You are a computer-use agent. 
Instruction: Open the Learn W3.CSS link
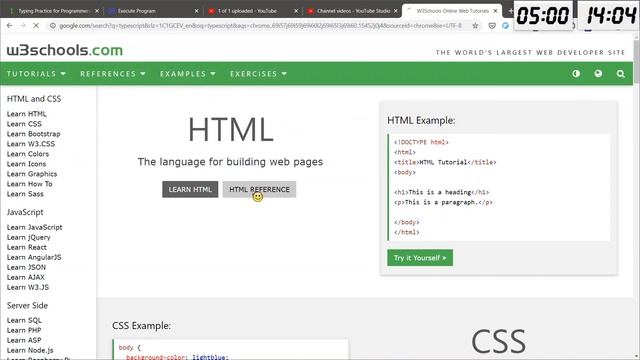tap(31, 144)
